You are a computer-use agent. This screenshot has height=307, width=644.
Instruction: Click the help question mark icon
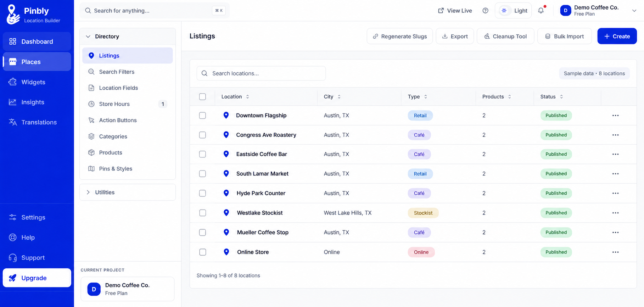click(x=486, y=11)
